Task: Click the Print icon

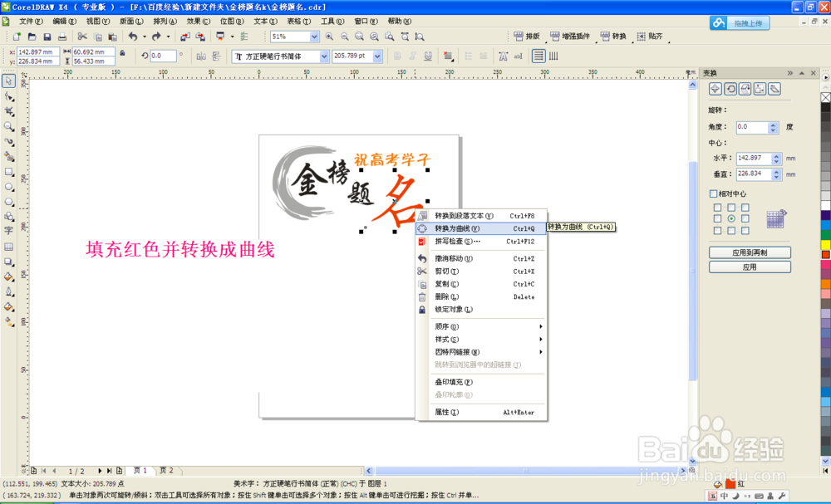Action: 62,37
